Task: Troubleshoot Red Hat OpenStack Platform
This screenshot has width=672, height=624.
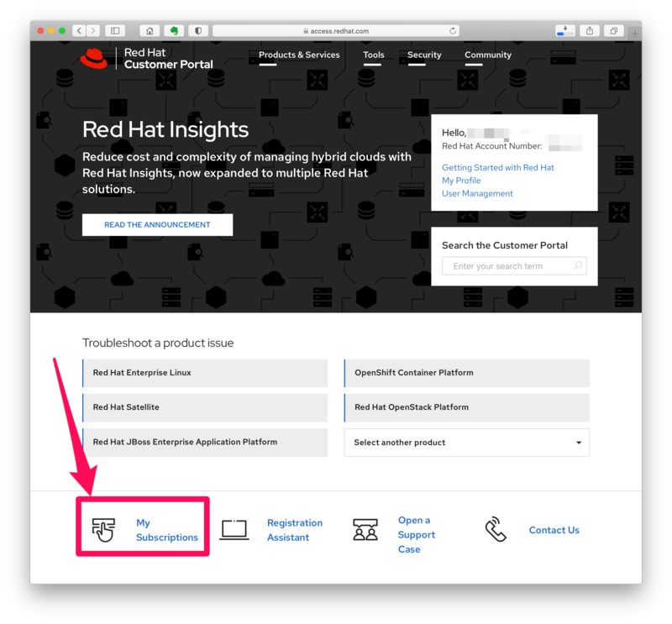Action: 467,407
